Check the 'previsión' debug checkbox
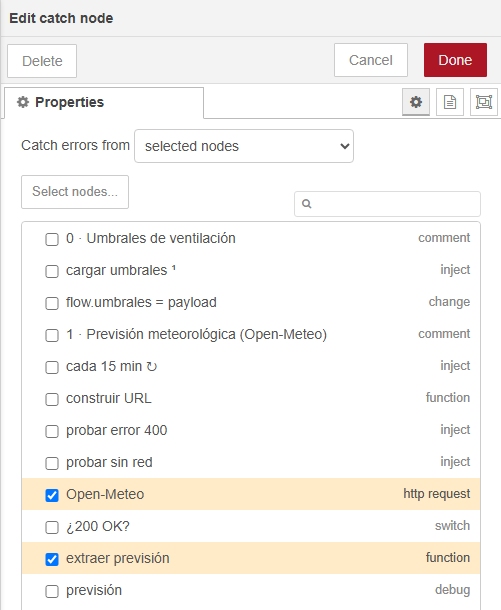Screen dimensions: 501x610 pos(52,591)
